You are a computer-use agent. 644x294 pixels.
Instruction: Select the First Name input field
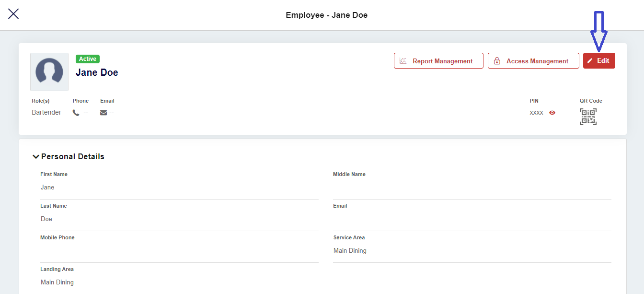(179, 187)
